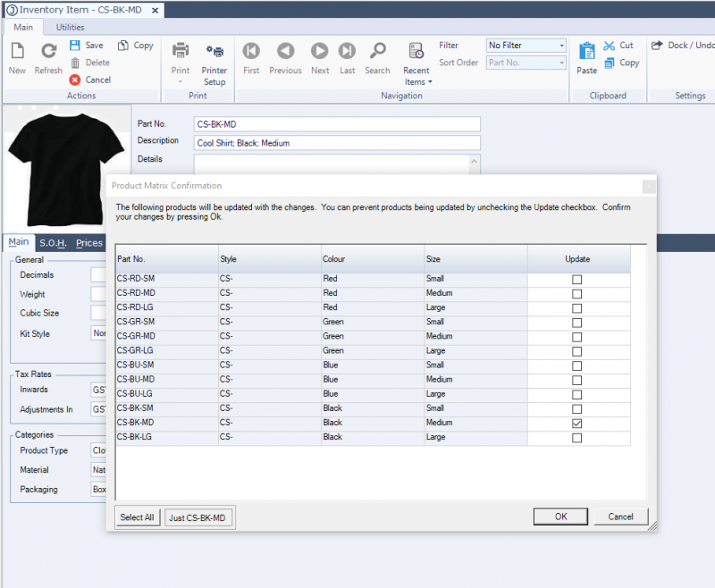The image size is (715, 588).
Task: Confirm matrix changes with OK
Action: [x=560, y=516]
